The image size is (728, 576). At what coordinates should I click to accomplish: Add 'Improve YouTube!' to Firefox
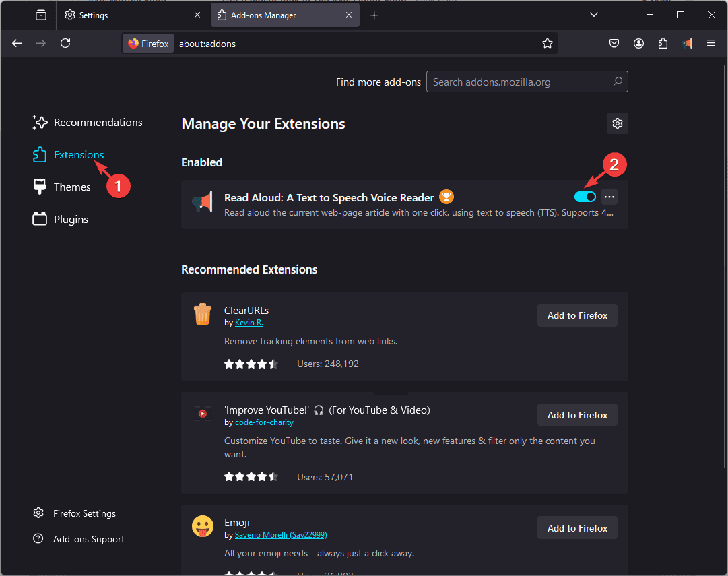tap(577, 415)
